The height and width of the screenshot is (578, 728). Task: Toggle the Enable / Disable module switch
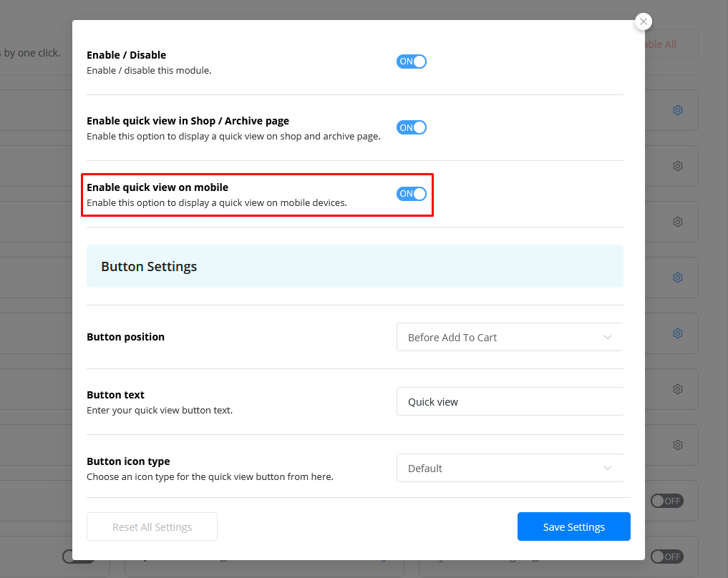(x=412, y=62)
